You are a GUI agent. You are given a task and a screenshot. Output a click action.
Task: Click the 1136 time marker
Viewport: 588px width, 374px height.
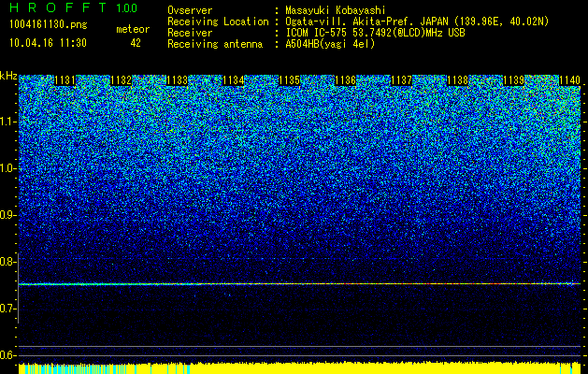pos(345,80)
